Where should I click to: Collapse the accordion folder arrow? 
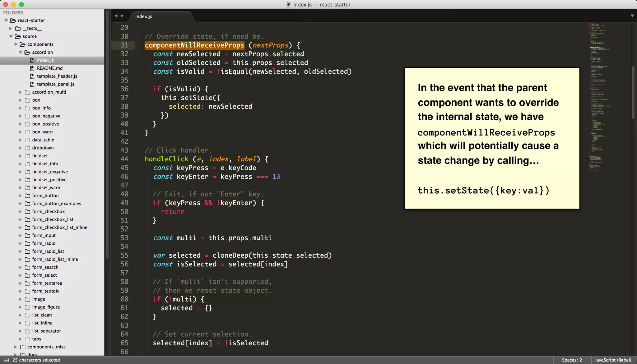[x=21, y=53]
